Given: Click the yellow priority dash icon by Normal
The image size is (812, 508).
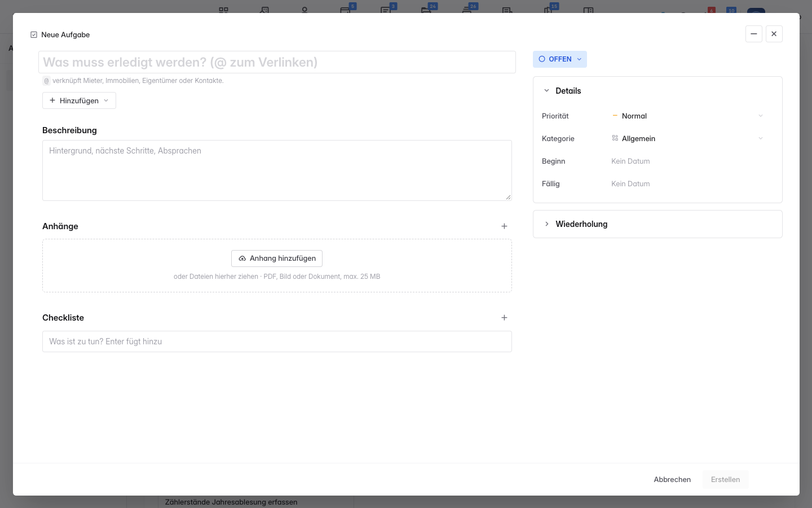Looking at the screenshot, I should click(615, 116).
